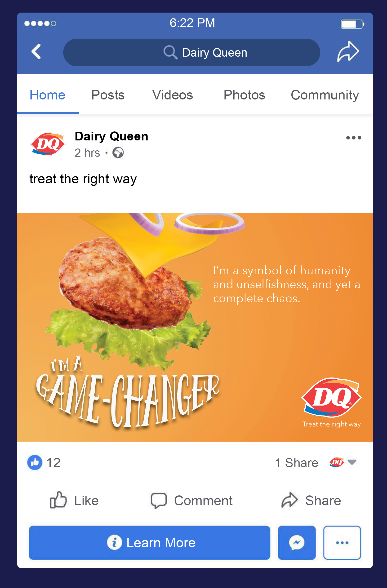
Task: Open the Community tab
Action: 325,95
